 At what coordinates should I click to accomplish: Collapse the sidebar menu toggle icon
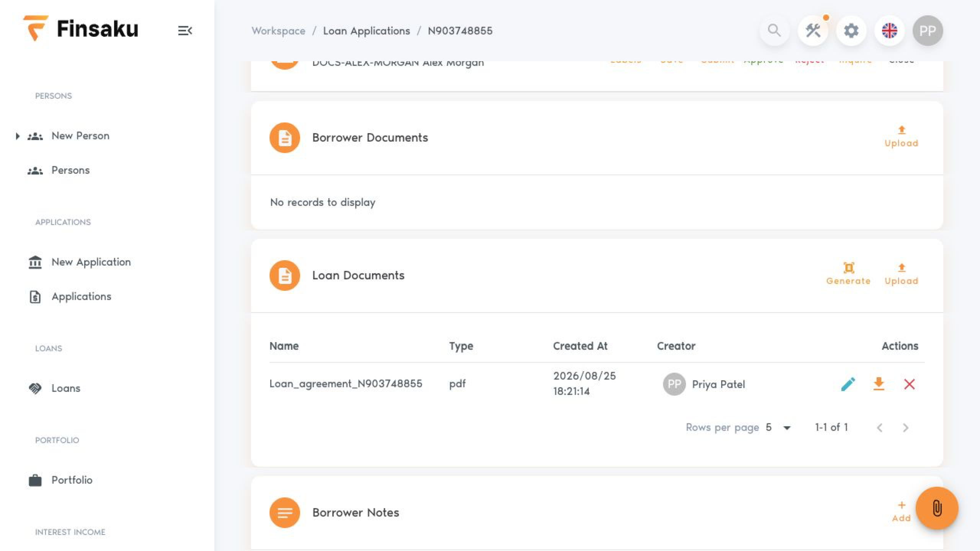[185, 31]
